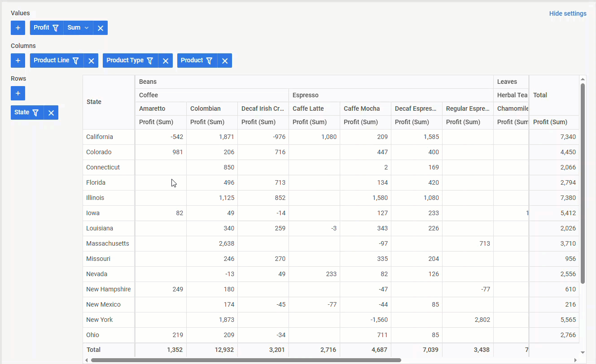Click Colombian grand total 12,932
Screen dimensions: 596x364
[212, 350]
